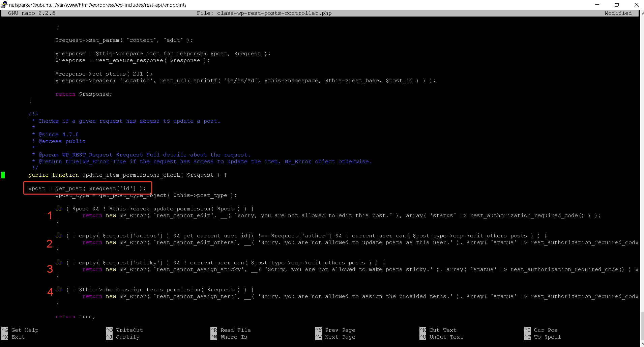Click the Where Is search shortcut
Screen dimensions: 644x347
coord(234,337)
